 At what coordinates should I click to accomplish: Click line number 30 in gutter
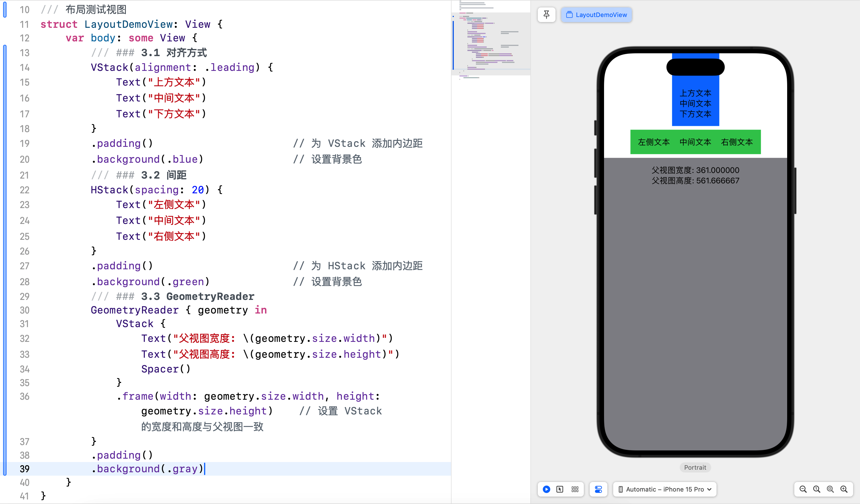click(25, 310)
